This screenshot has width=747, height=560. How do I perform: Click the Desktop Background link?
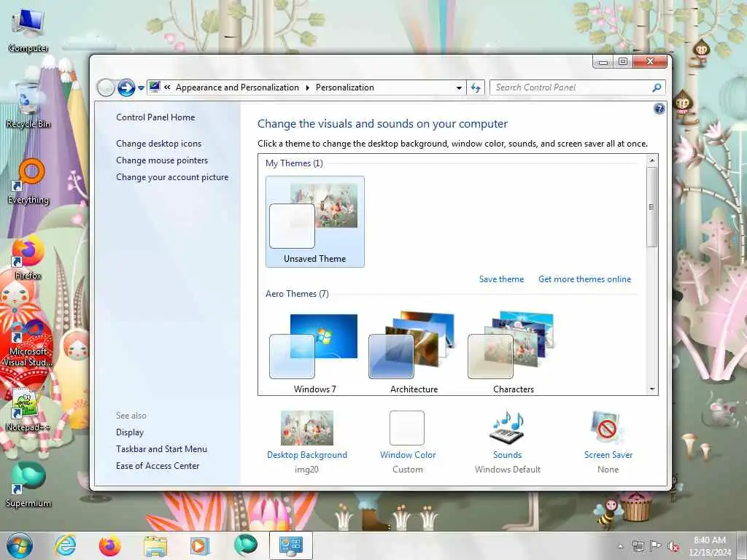307,455
